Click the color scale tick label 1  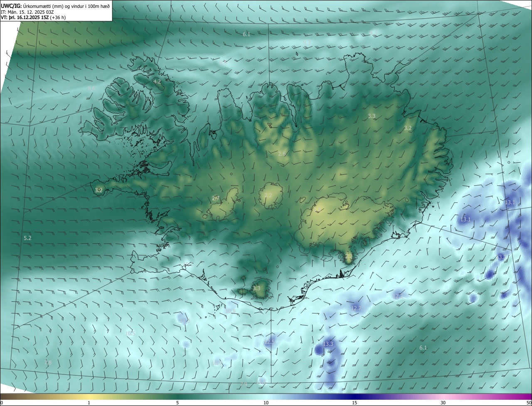pyautogui.click(x=89, y=403)
